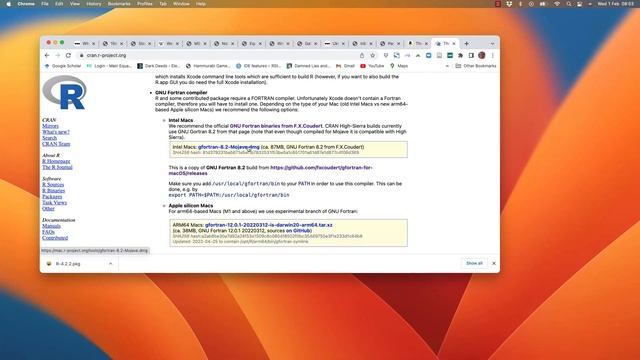Open the Contributed link

click(x=55, y=238)
